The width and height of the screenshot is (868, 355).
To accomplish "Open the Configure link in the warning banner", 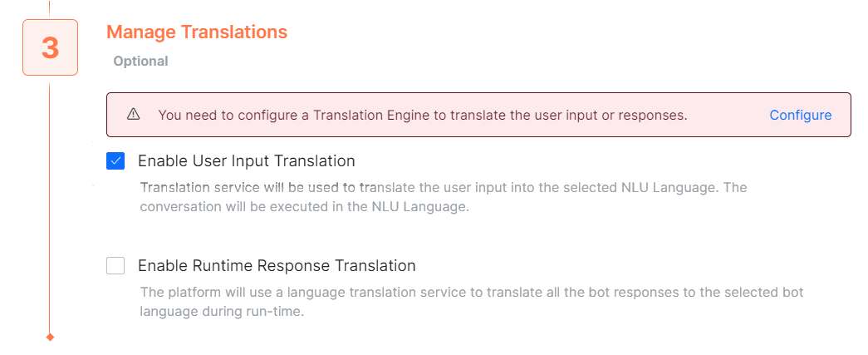I will point(800,115).
